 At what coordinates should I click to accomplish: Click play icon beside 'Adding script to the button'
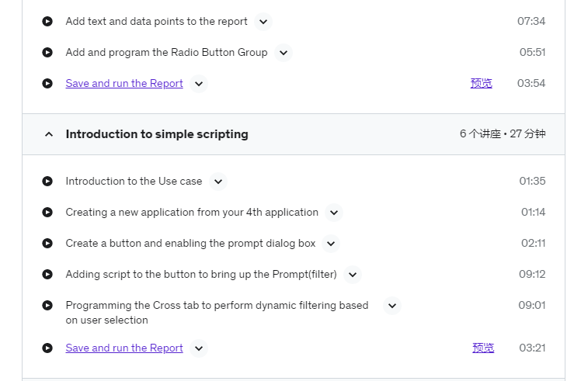pos(47,275)
